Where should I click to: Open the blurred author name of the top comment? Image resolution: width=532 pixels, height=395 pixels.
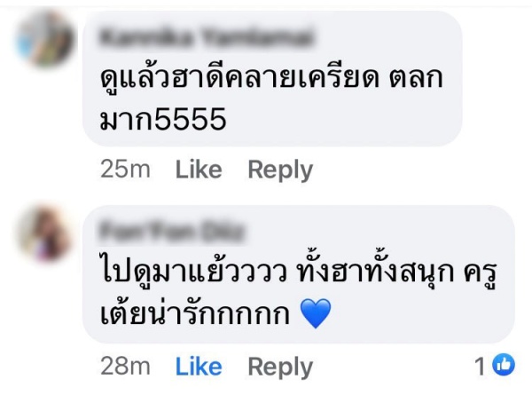[x=206, y=37]
